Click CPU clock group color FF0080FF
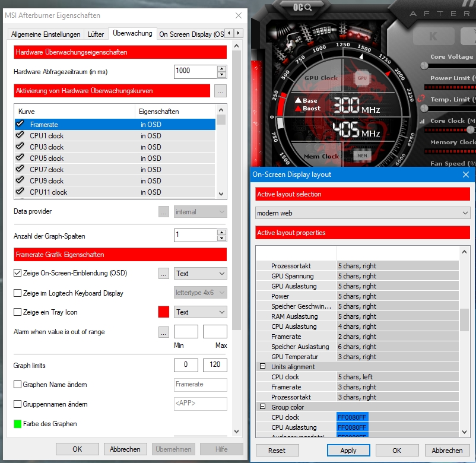 pos(352,417)
